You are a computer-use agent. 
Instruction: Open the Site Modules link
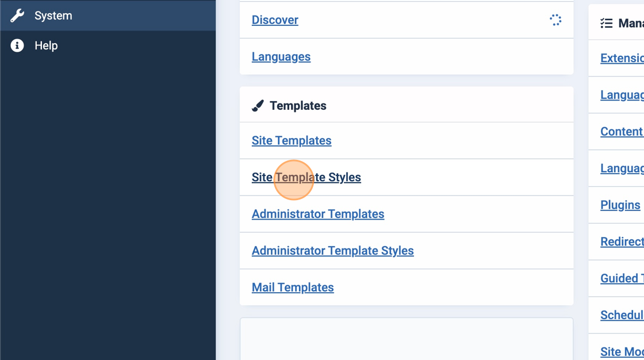[x=622, y=352]
